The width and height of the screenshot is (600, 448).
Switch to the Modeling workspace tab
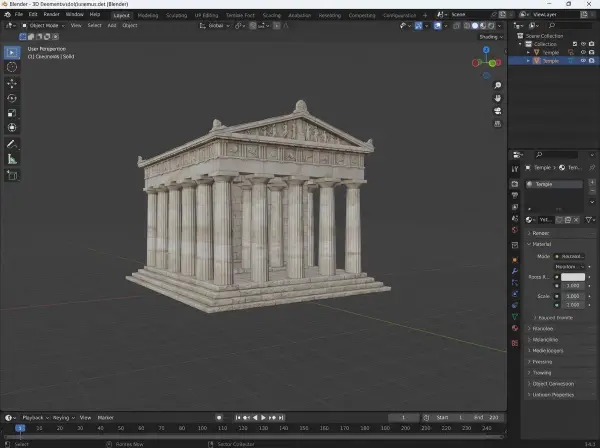click(148, 15)
